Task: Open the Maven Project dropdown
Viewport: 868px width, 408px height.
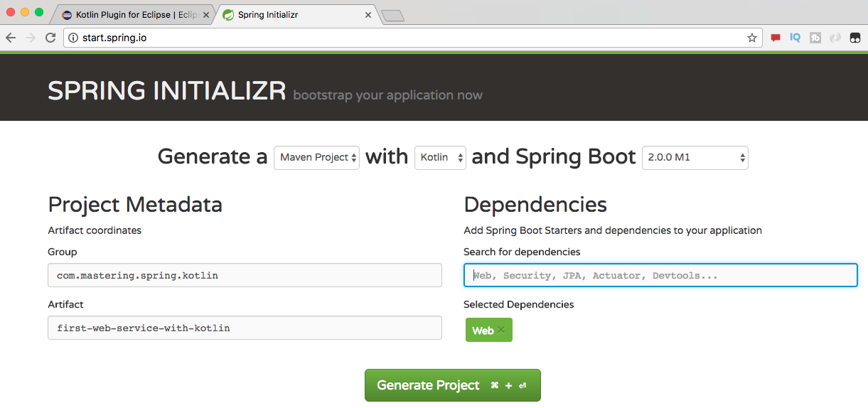Action: (316, 157)
